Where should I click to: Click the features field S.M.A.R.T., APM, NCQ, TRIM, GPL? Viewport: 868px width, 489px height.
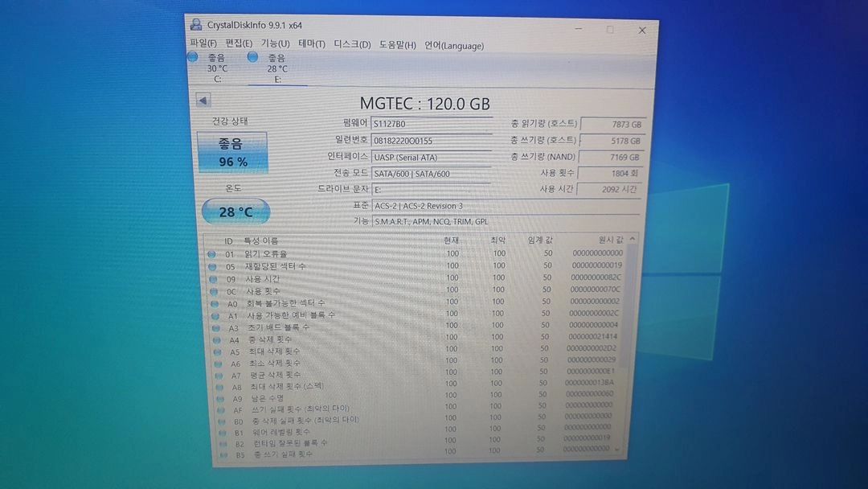(506, 221)
